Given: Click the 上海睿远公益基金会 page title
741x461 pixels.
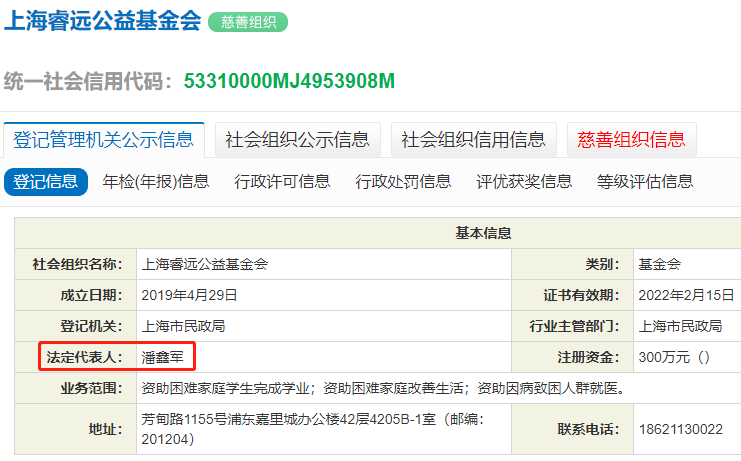Looking at the screenshot, I should tap(103, 21).
